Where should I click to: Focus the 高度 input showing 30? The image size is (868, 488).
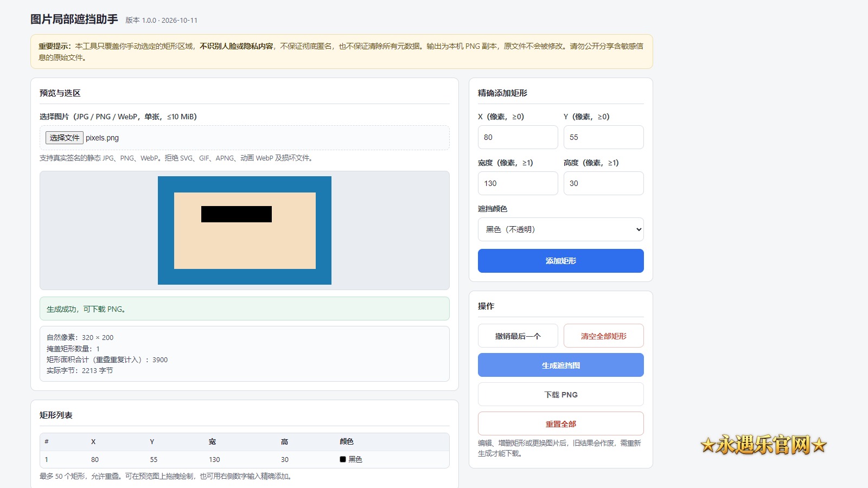point(603,183)
